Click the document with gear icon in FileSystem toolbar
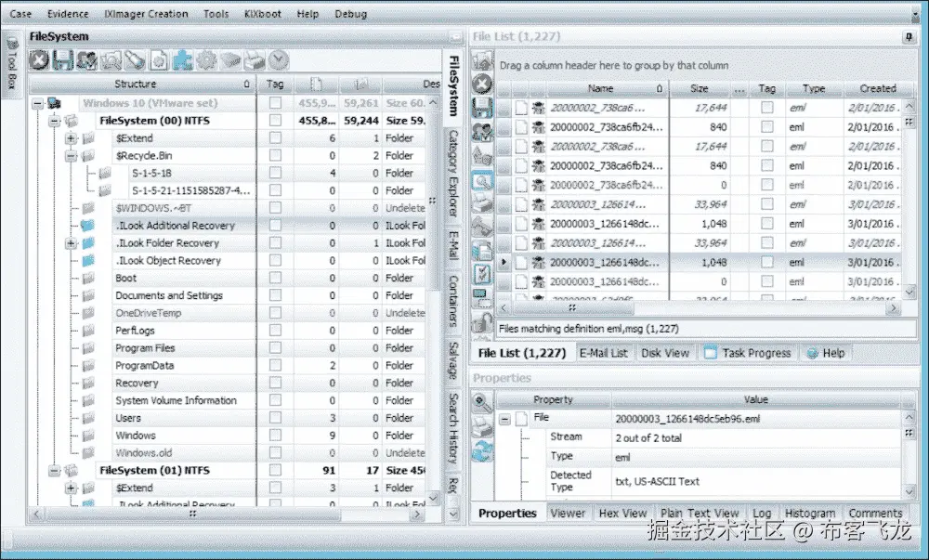Screen dimensions: 929x560 point(159,60)
